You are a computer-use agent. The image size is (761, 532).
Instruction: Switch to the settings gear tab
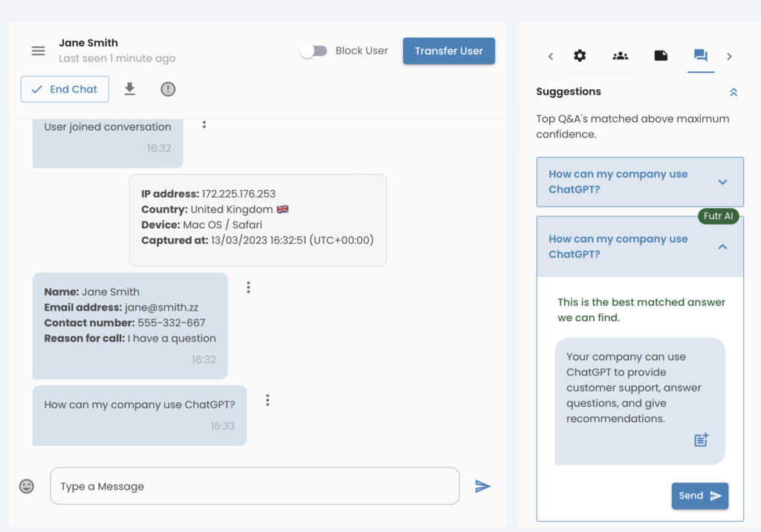[580, 56]
